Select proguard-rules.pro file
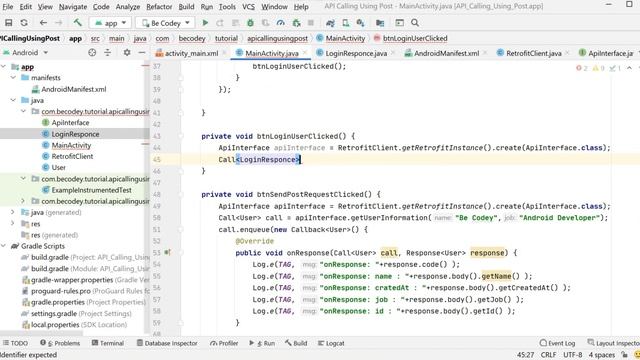Image resolution: width=640 pixels, height=360 pixels. pyautogui.click(x=61, y=291)
